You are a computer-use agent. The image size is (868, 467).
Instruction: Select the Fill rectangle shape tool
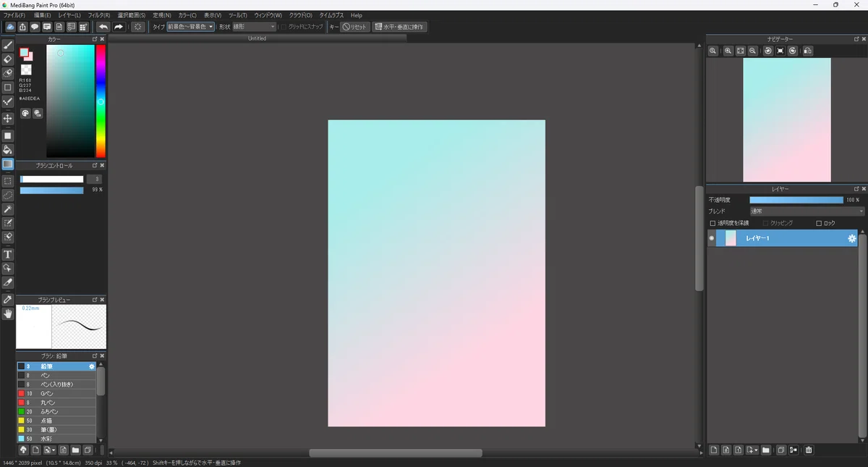(8, 135)
